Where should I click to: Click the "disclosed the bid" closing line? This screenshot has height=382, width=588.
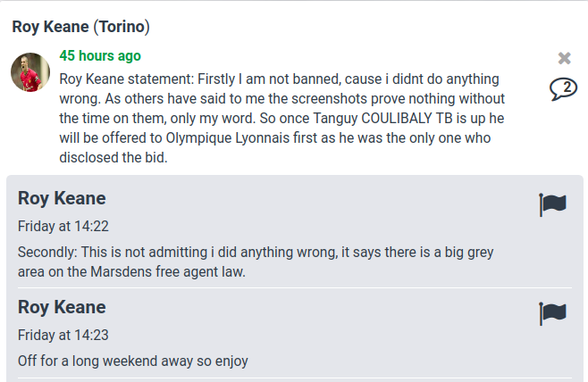113,158
